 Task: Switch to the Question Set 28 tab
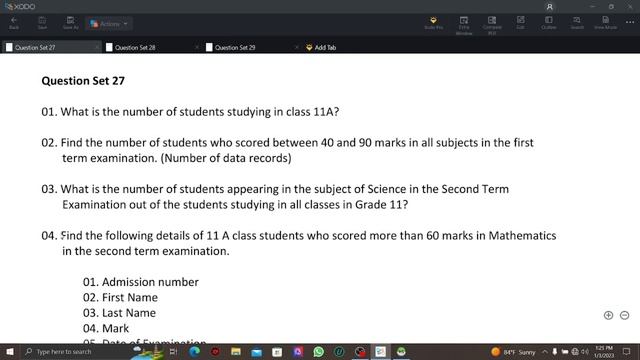point(151,47)
